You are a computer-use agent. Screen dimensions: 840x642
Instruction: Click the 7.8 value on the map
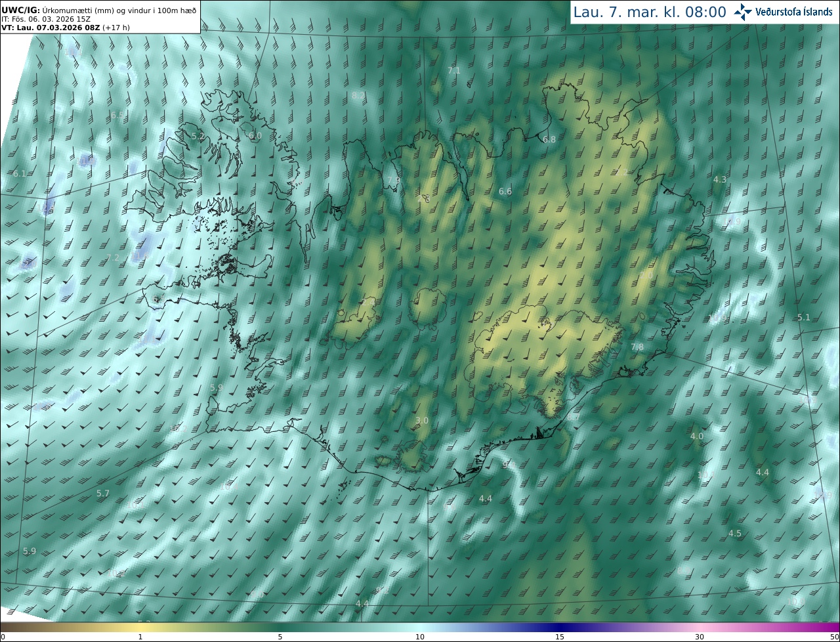[x=637, y=347]
